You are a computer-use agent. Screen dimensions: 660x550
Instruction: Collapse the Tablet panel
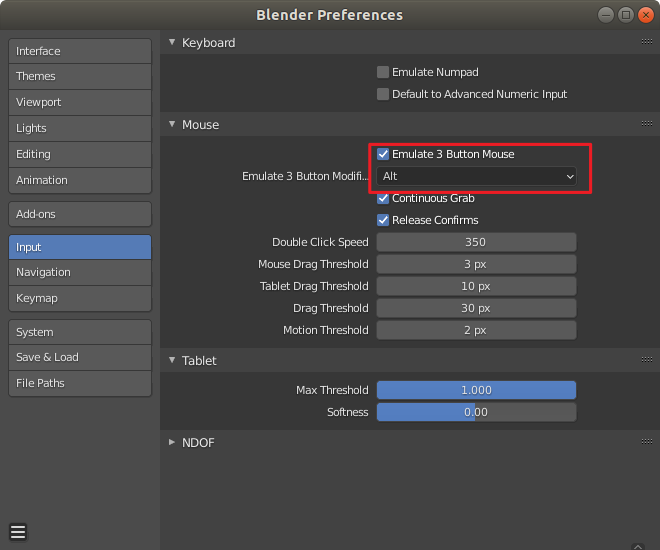coord(172,360)
